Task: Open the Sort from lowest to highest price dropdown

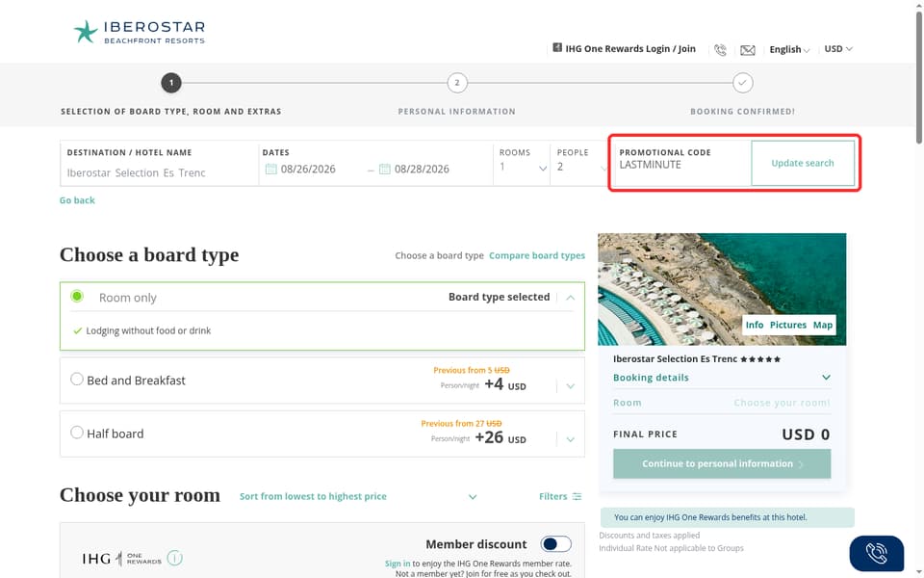Action: pos(358,497)
